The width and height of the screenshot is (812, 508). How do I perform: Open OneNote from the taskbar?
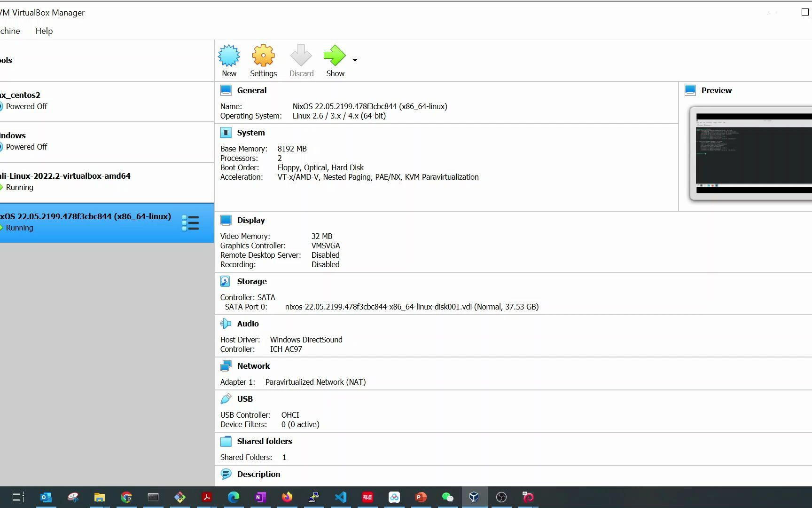[260, 497]
